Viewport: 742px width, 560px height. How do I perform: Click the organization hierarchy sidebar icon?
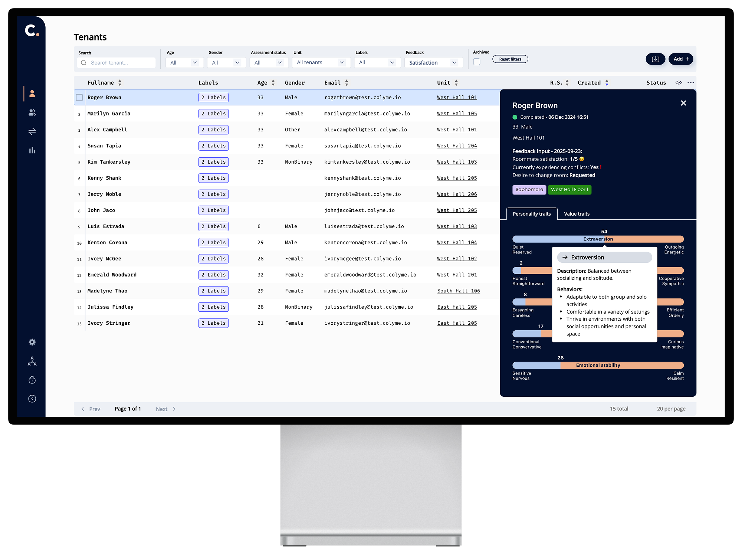(32, 361)
